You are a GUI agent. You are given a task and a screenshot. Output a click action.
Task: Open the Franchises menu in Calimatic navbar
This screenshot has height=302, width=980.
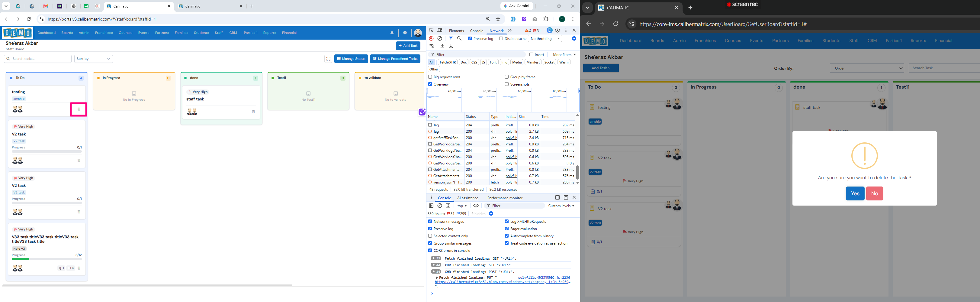coord(104,33)
